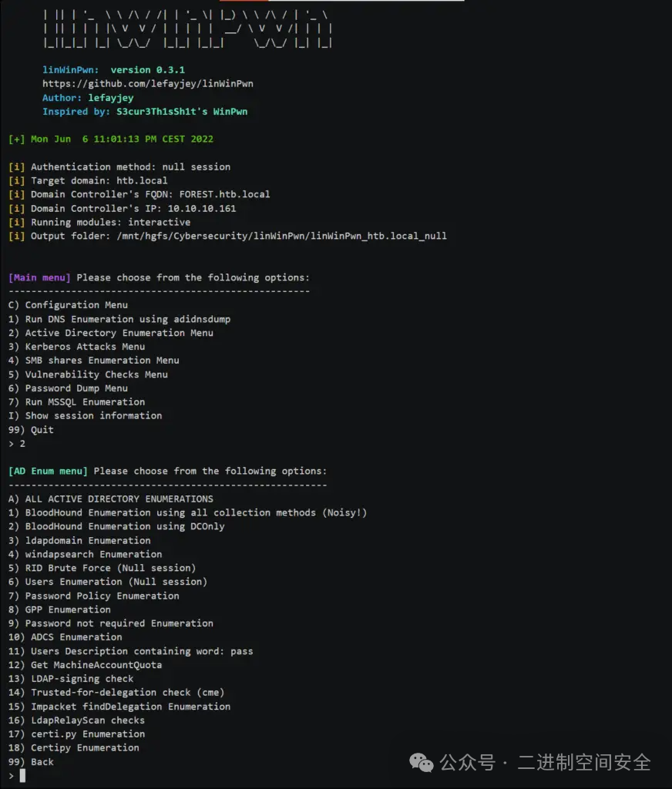Image resolution: width=672 pixels, height=789 pixels.
Task: Click 'Password not required Enumeration' option
Action: [111, 623]
